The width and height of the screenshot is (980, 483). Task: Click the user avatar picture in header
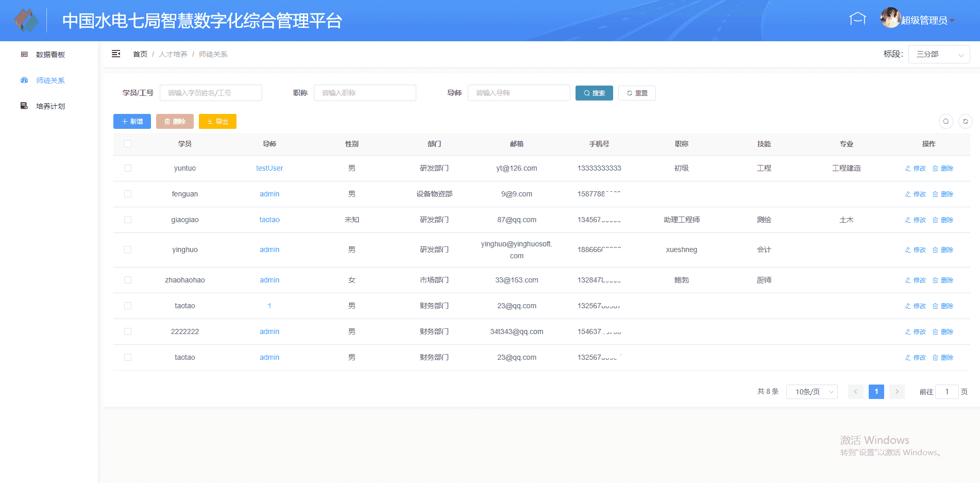point(890,19)
